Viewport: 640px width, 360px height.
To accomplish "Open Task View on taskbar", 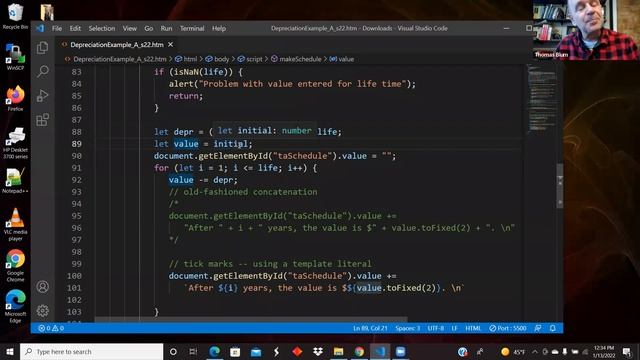I will 193,351.
